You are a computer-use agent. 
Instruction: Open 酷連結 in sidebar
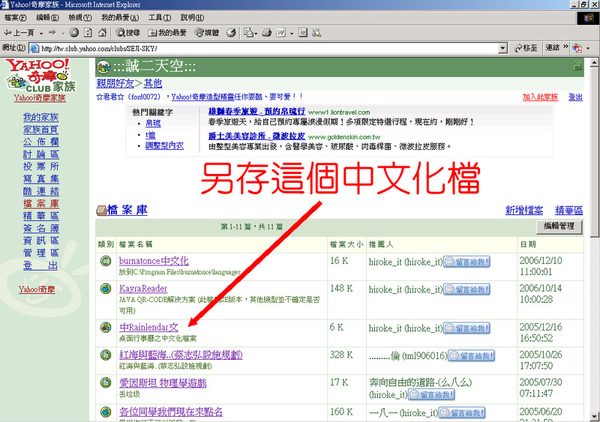pos(41,191)
